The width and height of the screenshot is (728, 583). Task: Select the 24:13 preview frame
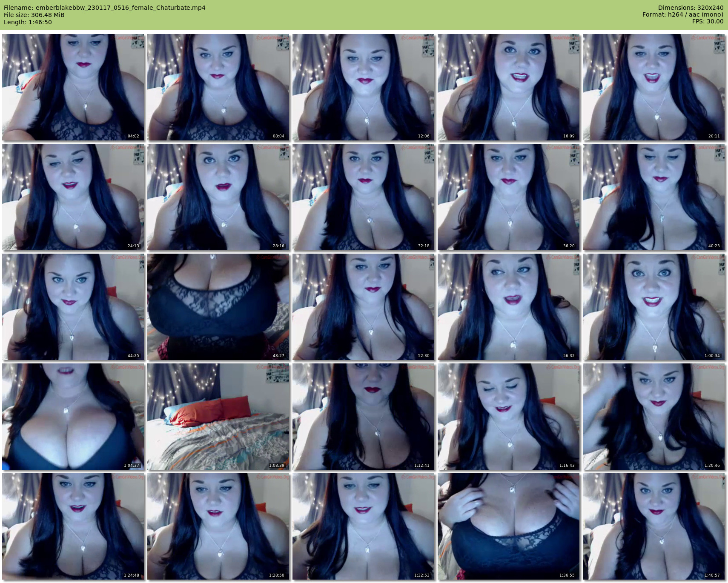pos(73,197)
